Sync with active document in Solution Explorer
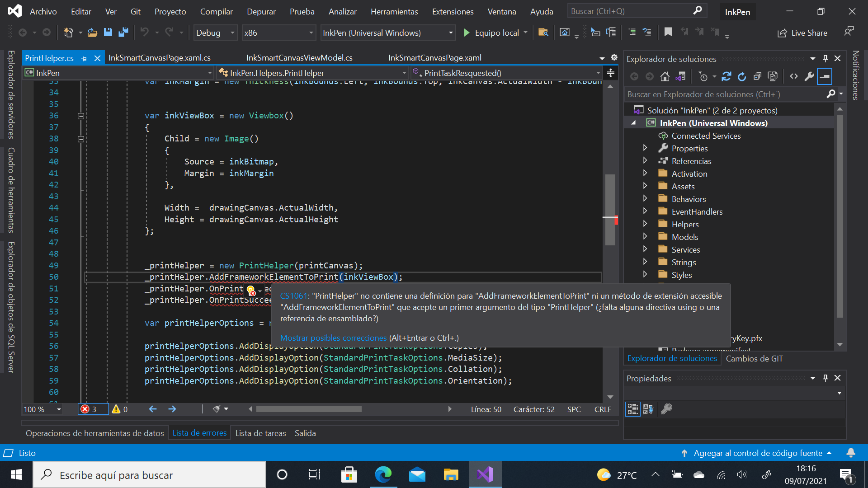The width and height of the screenshot is (868, 488). click(726, 77)
